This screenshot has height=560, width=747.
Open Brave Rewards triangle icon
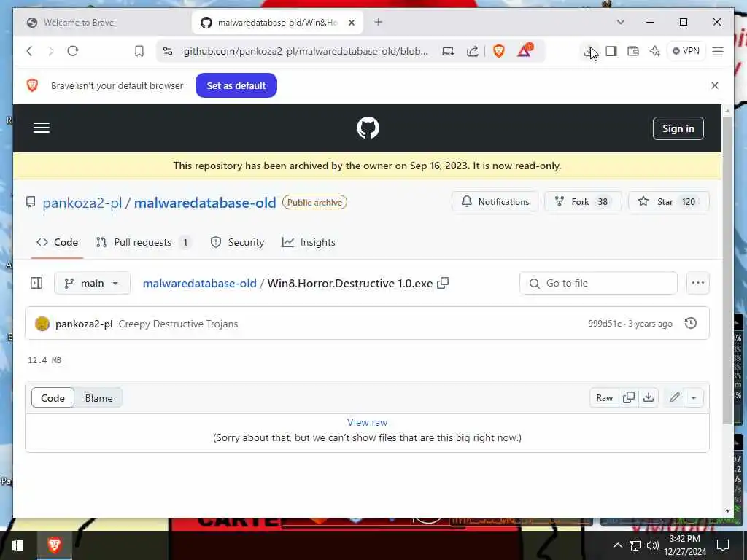(x=525, y=50)
